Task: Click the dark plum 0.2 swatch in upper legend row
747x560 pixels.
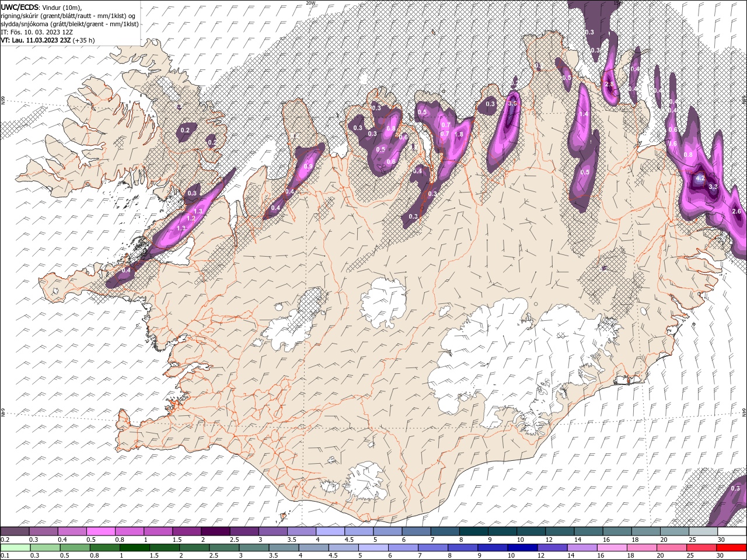Action: click(x=15, y=531)
